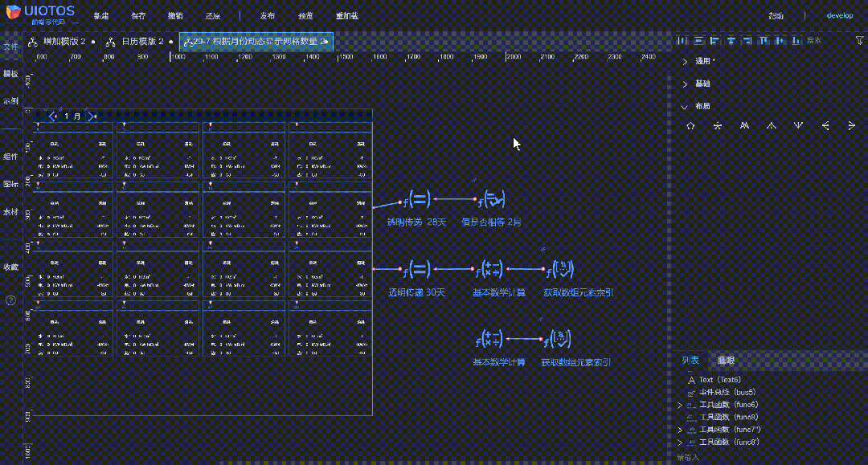Click the UIOTOS logo
The width and height of the screenshot is (868, 465).
coord(40,14)
